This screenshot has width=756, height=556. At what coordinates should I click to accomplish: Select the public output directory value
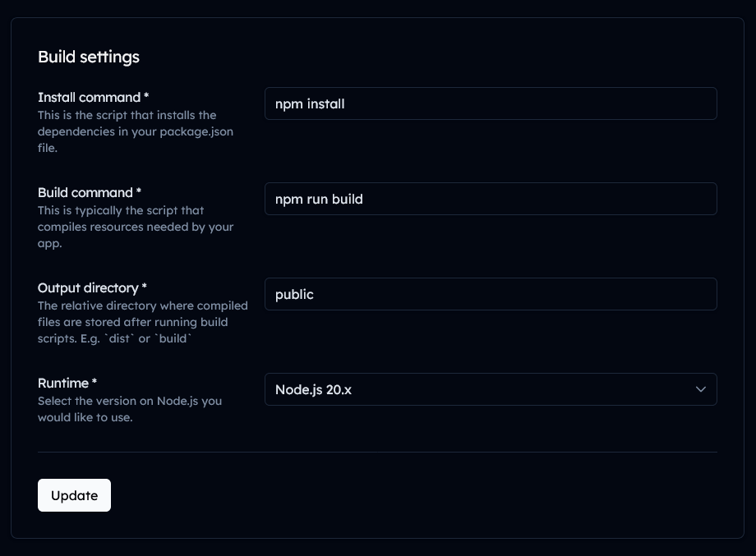[491, 294]
